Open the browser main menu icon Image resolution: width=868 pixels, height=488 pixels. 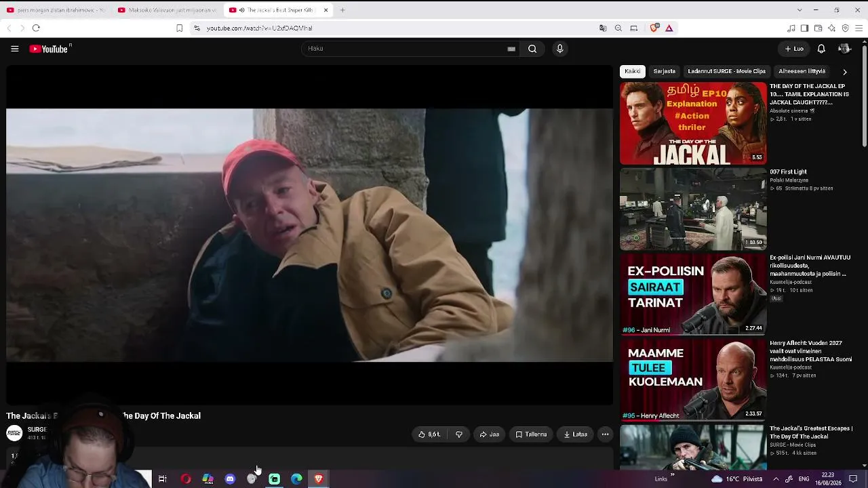click(859, 28)
